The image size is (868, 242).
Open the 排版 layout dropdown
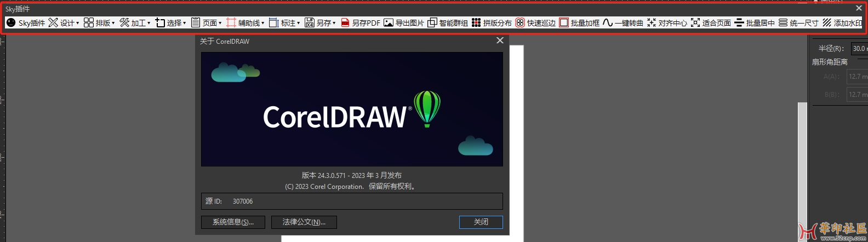pos(99,22)
